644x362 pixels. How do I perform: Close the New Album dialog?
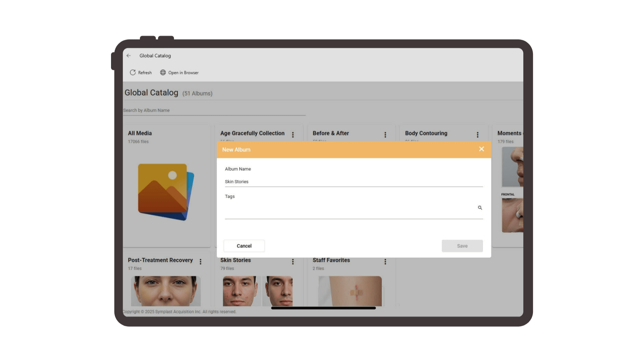pyautogui.click(x=481, y=149)
